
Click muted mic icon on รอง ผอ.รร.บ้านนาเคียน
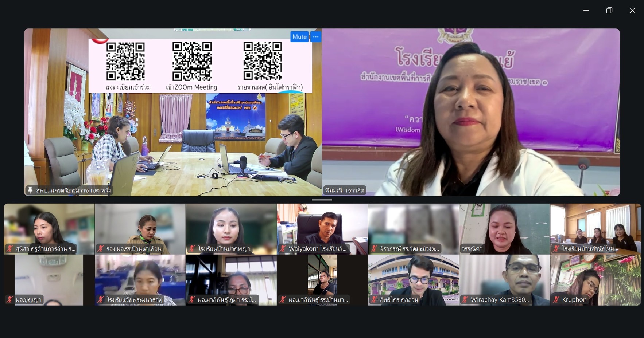coord(101,249)
